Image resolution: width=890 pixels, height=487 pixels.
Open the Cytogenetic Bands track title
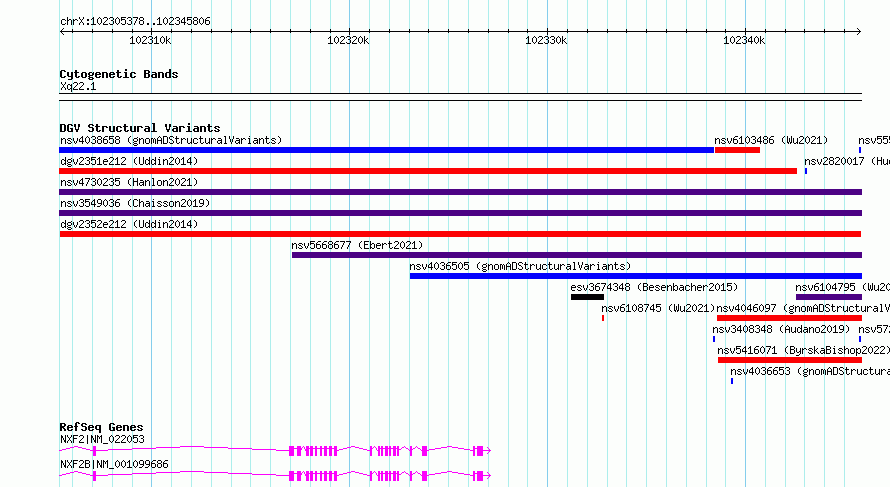tap(119, 74)
